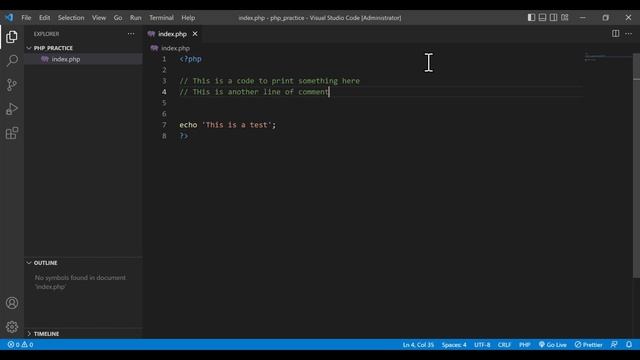Split the editor right
The height and width of the screenshot is (360, 640).
[x=616, y=33]
